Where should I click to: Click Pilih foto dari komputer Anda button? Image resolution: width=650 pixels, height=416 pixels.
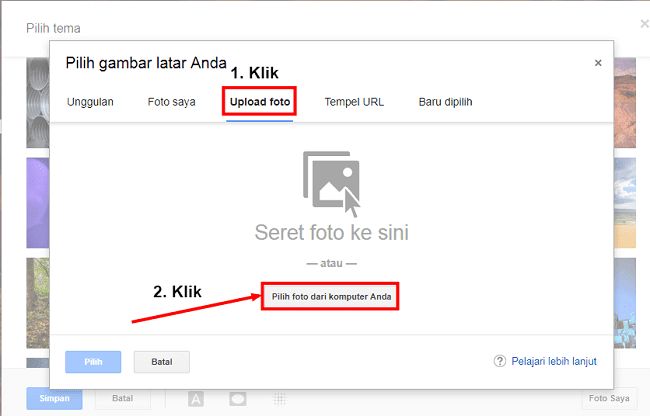click(331, 297)
